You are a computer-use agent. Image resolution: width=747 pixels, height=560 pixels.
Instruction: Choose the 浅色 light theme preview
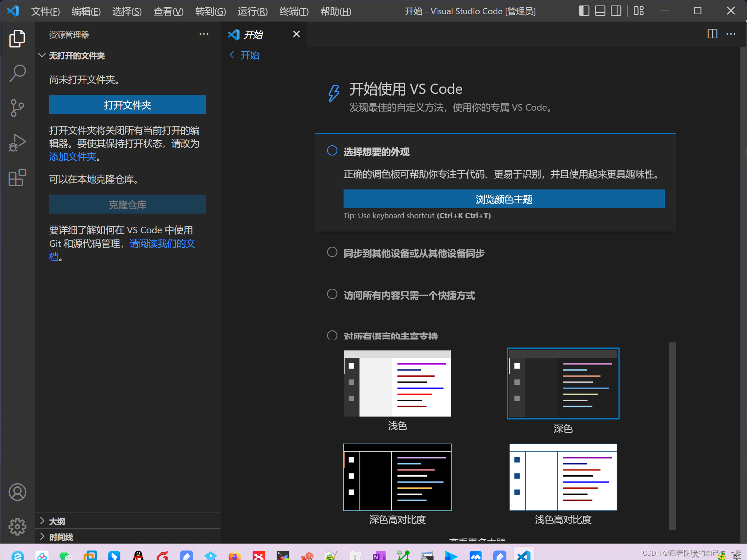(x=397, y=384)
